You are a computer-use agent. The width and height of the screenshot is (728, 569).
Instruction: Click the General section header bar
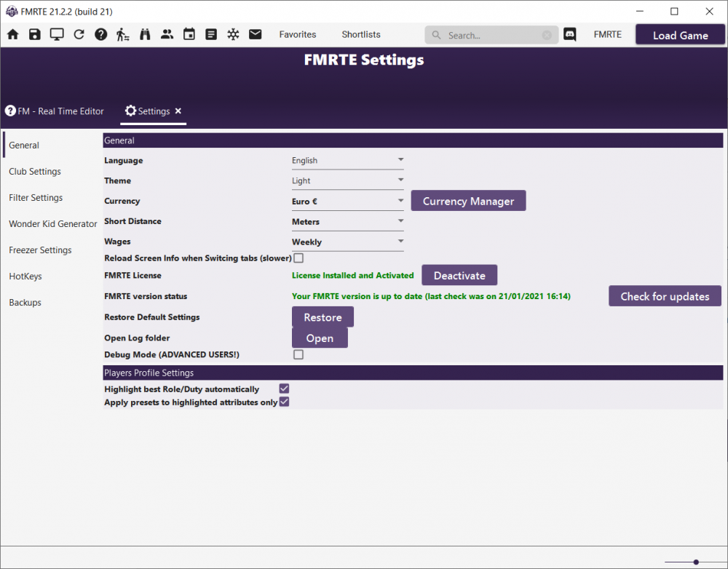413,140
